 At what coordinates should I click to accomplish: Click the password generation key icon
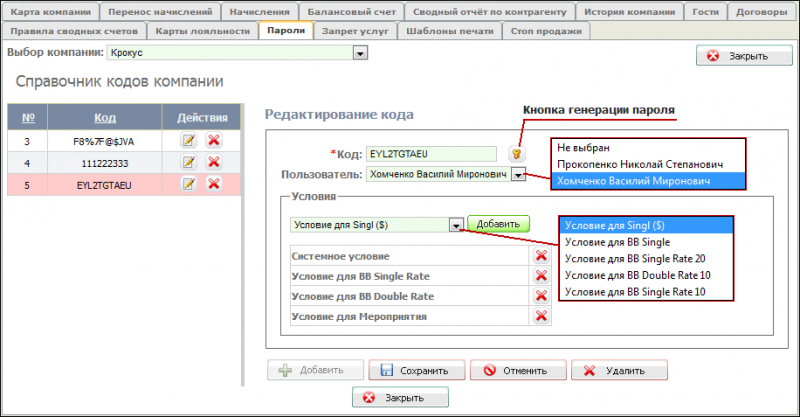[x=517, y=154]
